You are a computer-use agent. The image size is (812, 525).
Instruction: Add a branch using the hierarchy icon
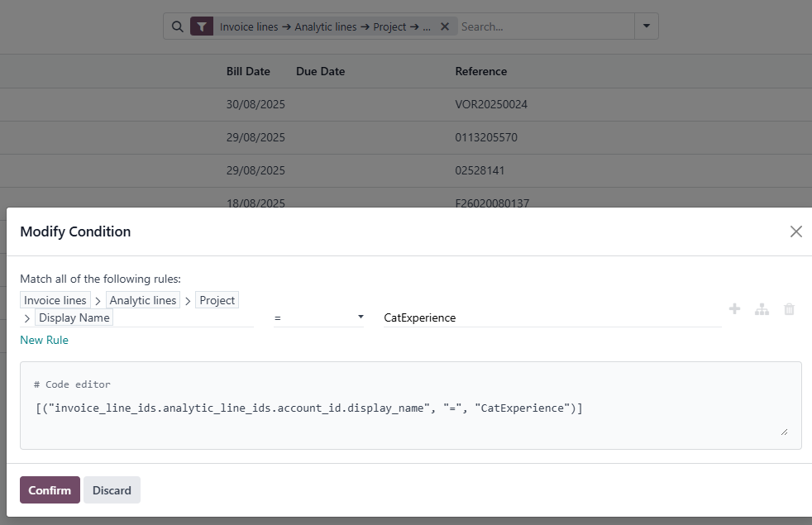(762, 309)
